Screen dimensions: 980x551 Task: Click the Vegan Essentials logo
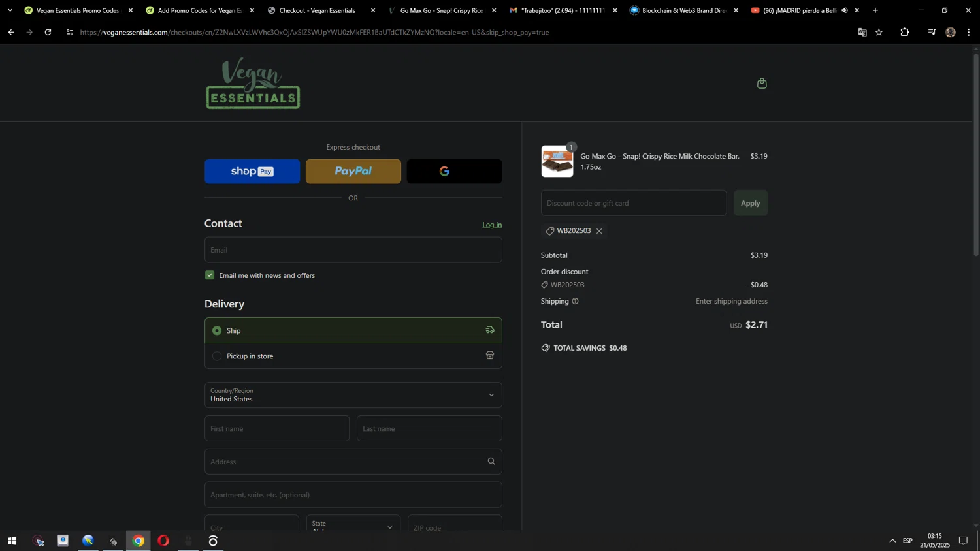pyautogui.click(x=253, y=83)
